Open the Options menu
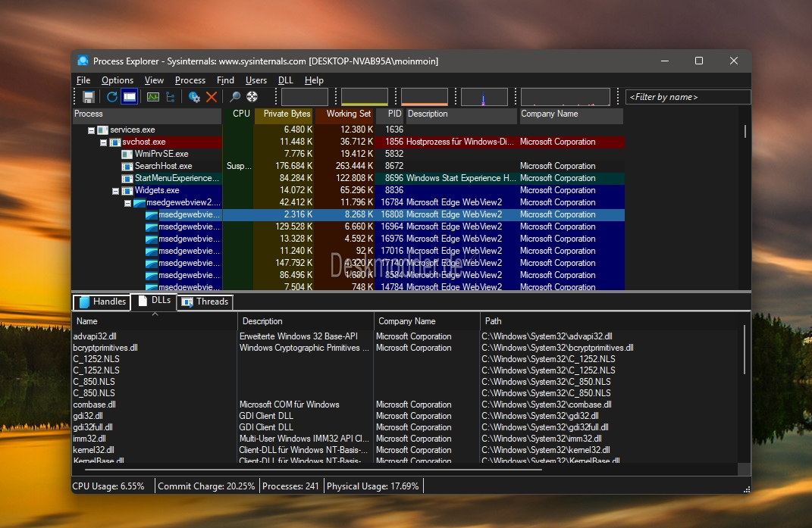The height and width of the screenshot is (528, 812). [118, 80]
